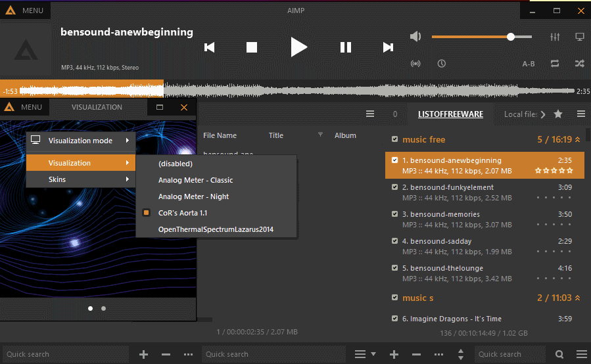Open MENU in the visualization window
Viewport: 591px width, 364px height.
click(x=24, y=107)
